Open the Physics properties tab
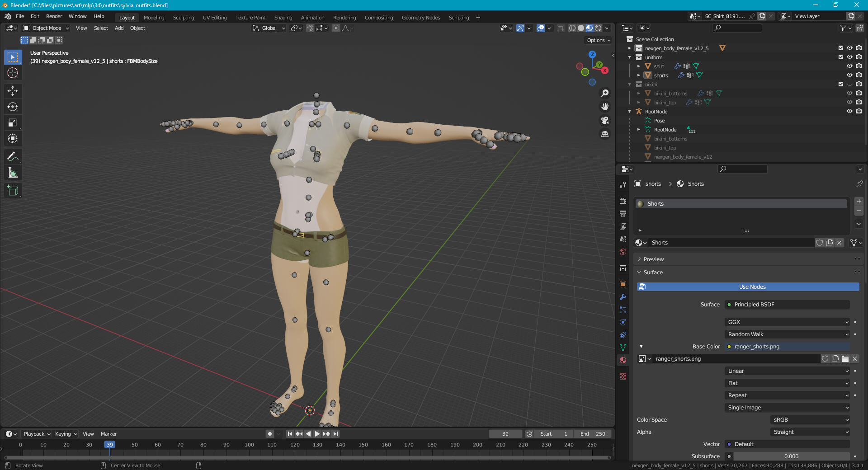This screenshot has width=868, height=470. (x=623, y=322)
